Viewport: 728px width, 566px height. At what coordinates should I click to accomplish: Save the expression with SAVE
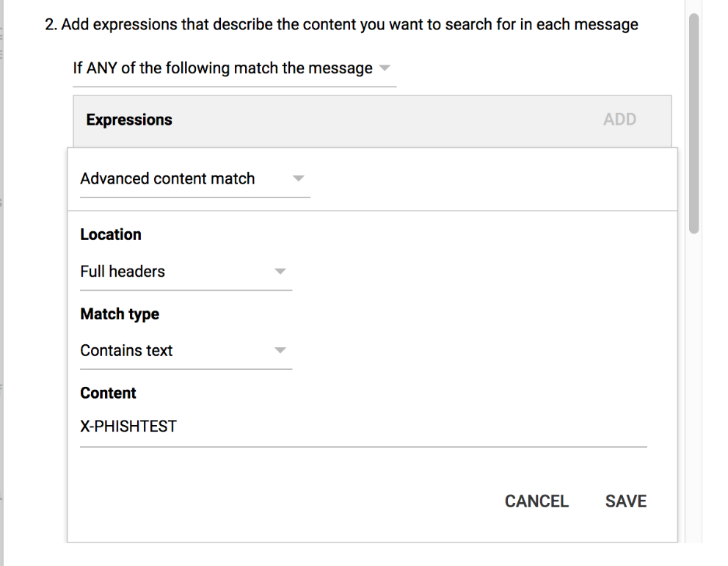click(x=625, y=501)
